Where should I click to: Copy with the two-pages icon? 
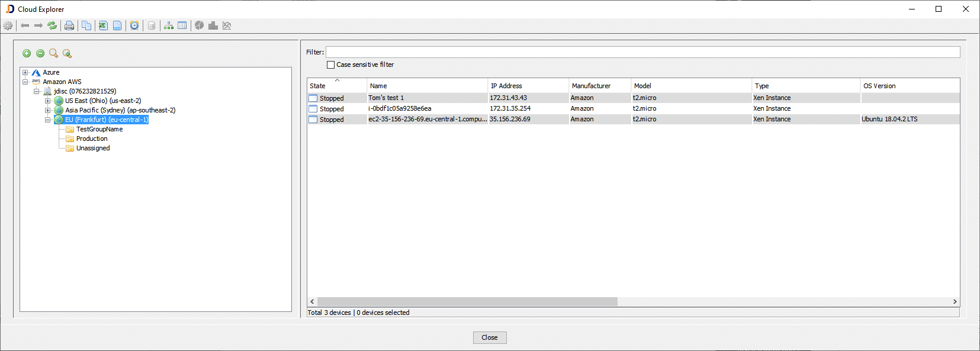[86, 25]
